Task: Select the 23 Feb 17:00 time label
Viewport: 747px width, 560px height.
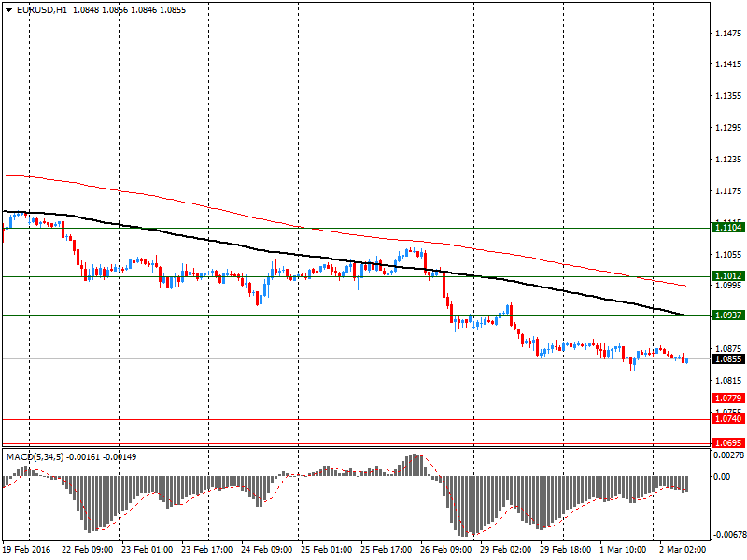Action: [206, 550]
